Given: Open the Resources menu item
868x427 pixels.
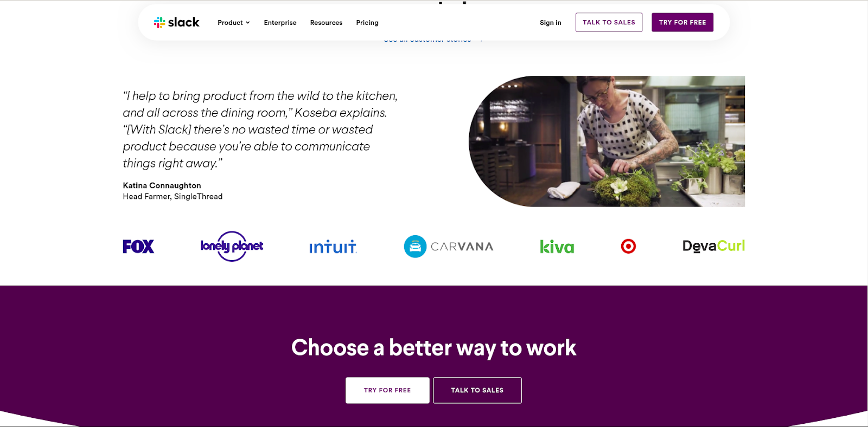Looking at the screenshot, I should (326, 23).
